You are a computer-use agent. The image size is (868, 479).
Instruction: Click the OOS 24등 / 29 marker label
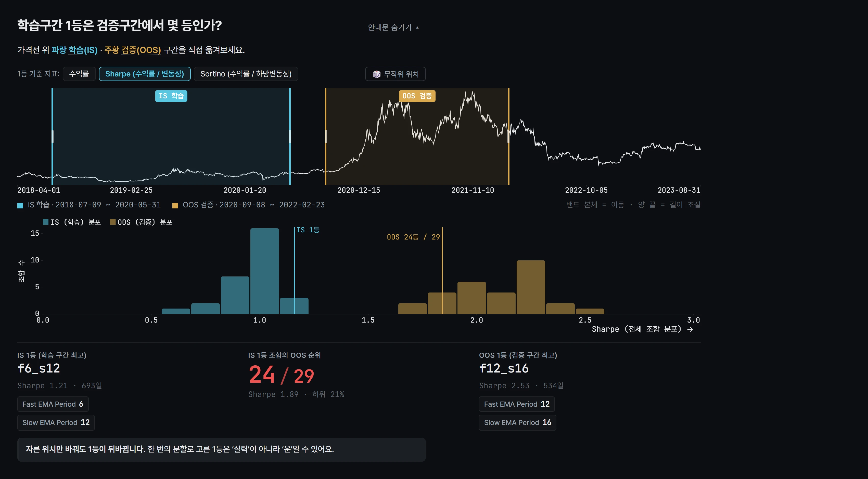413,237
